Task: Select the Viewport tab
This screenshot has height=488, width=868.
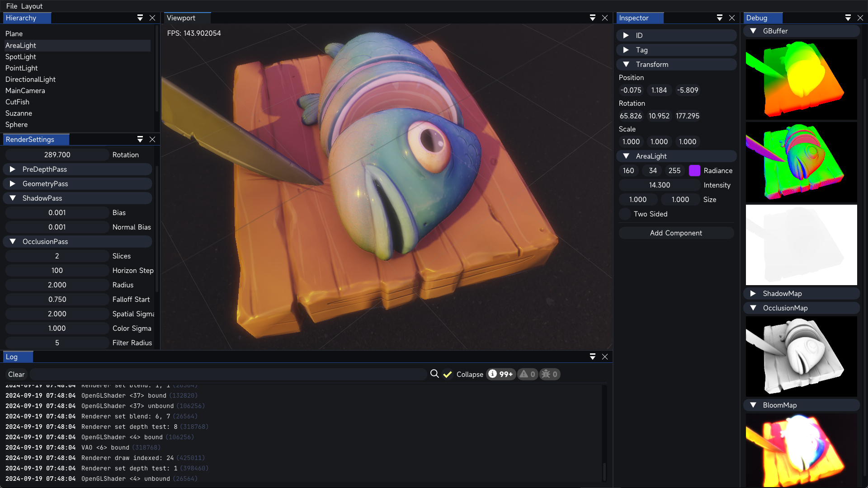Action: click(187, 18)
